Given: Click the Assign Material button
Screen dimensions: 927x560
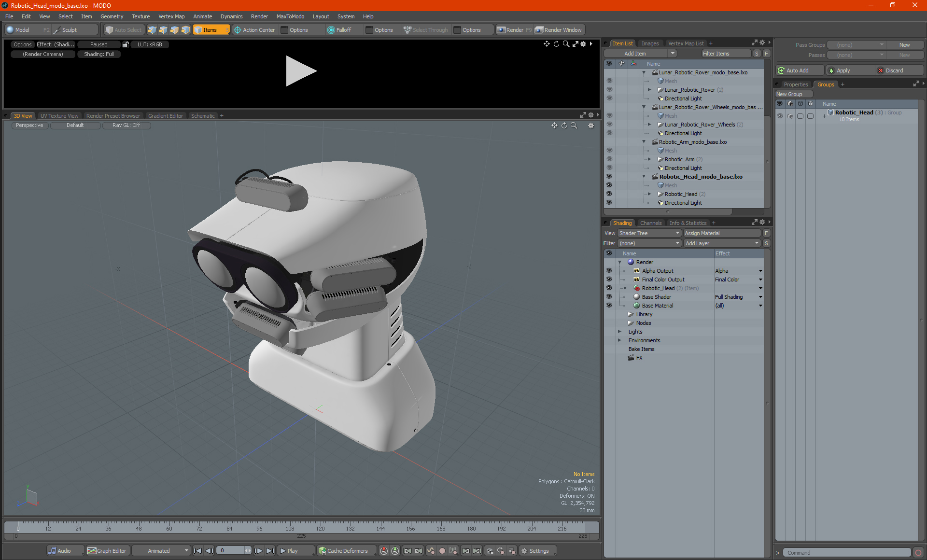Looking at the screenshot, I should coord(721,233).
